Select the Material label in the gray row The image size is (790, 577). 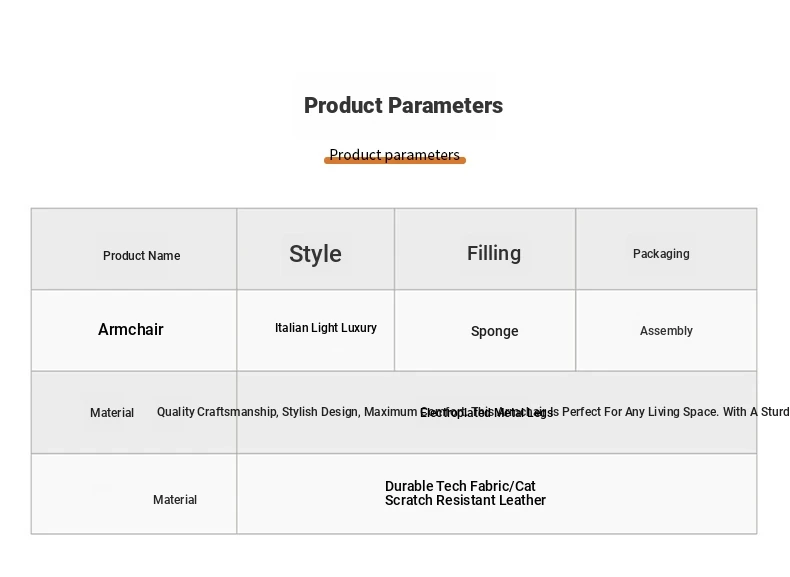tap(112, 413)
